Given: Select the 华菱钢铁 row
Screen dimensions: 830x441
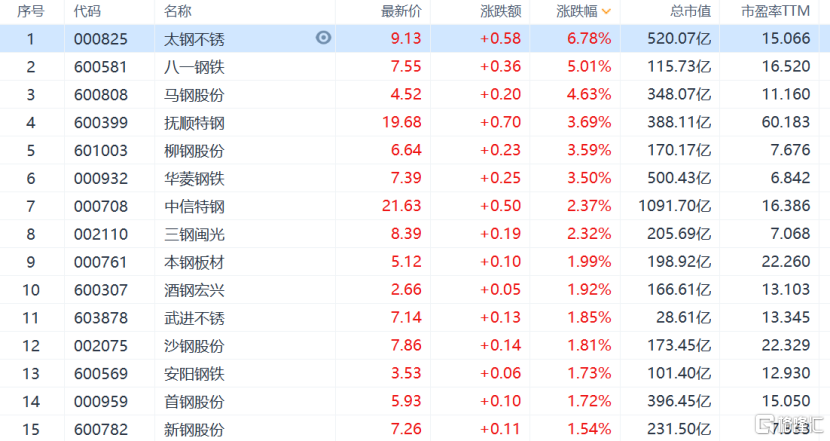Looking at the screenshot, I should point(415,178).
